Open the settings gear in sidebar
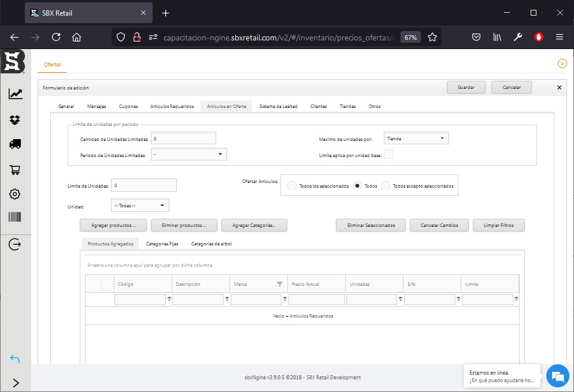 click(x=16, y=194)
